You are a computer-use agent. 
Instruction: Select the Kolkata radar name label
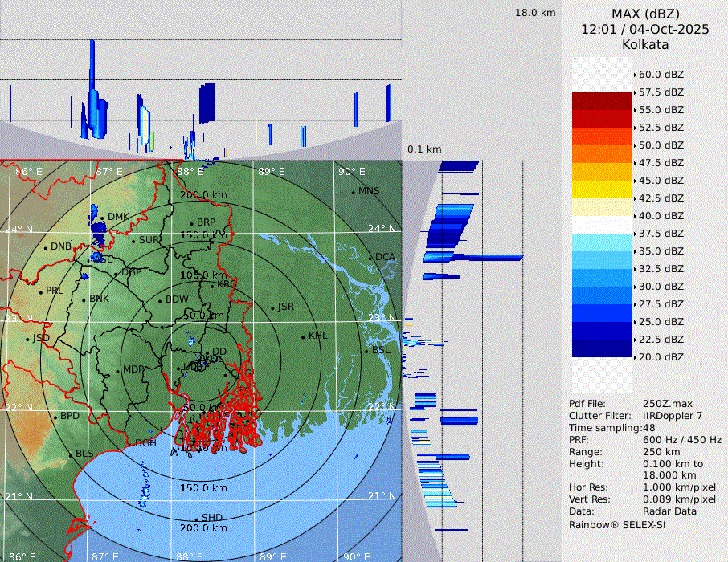pos(645,44)
